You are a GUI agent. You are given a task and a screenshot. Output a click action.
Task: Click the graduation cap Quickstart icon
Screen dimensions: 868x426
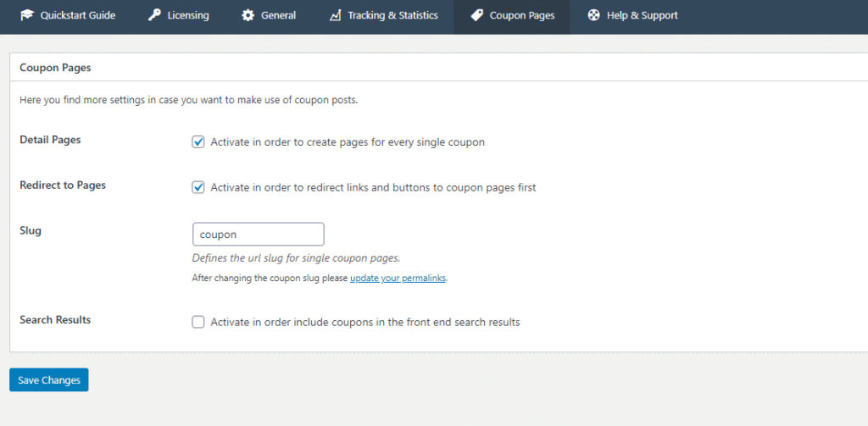(26, 15)
